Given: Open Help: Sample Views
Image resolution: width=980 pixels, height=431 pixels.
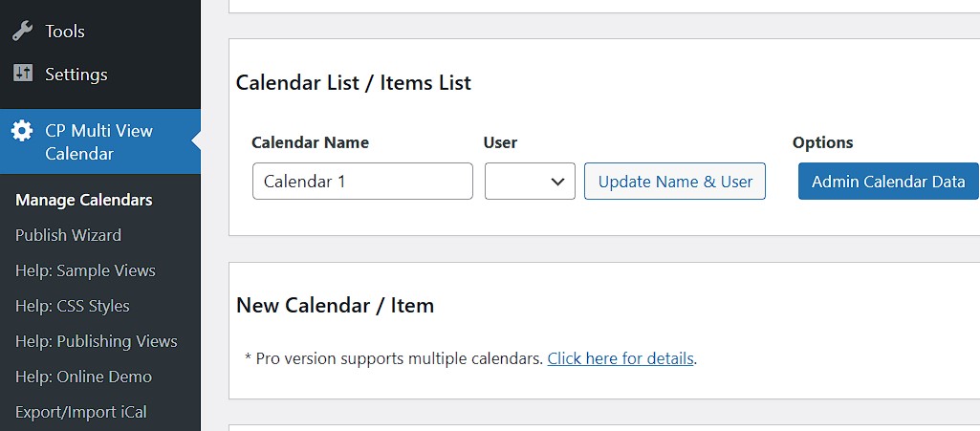Looking at the screenshot, I should (x=85, y=270).
